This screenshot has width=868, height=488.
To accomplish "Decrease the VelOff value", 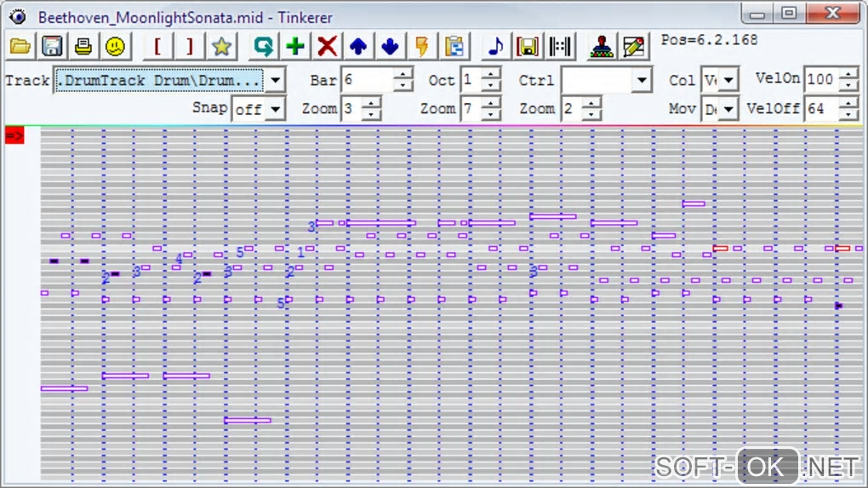I will [848, 115].
